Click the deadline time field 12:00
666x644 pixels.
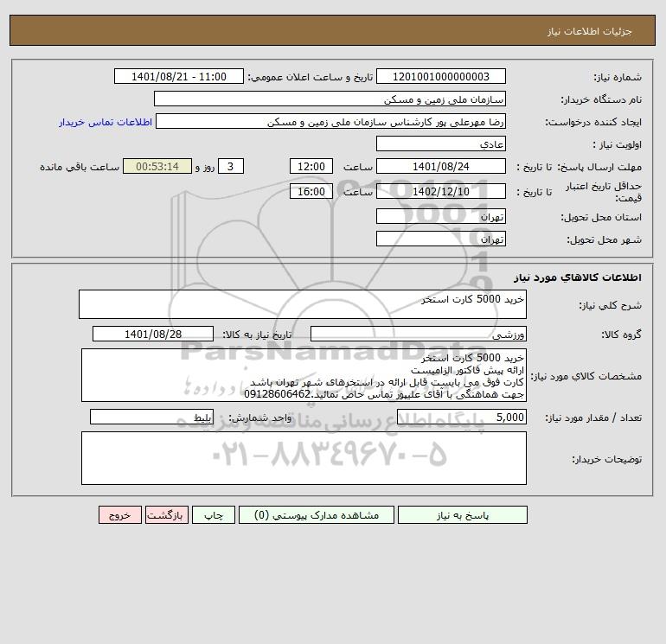coord(311,167)
